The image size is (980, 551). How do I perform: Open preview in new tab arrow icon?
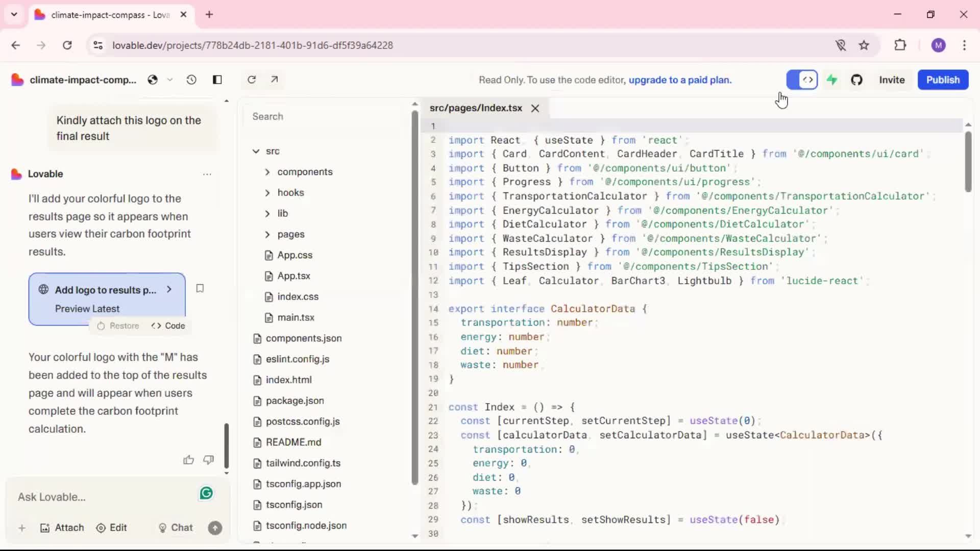coord(275,79)
